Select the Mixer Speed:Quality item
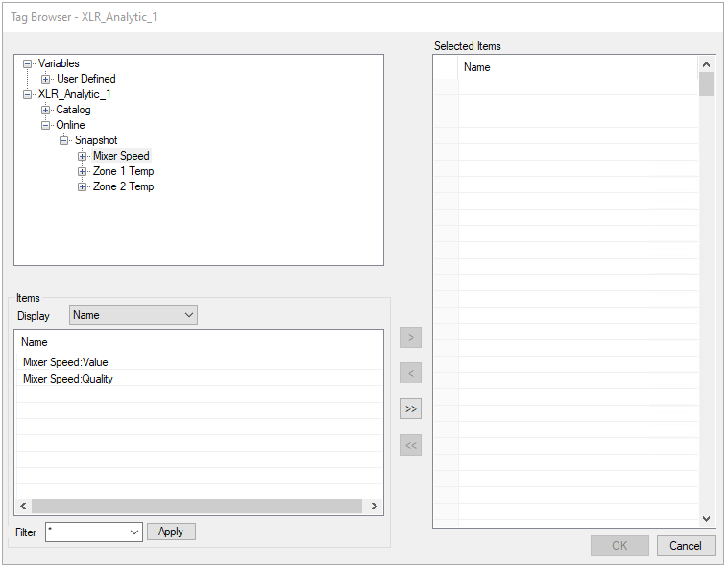 point(68,379)
